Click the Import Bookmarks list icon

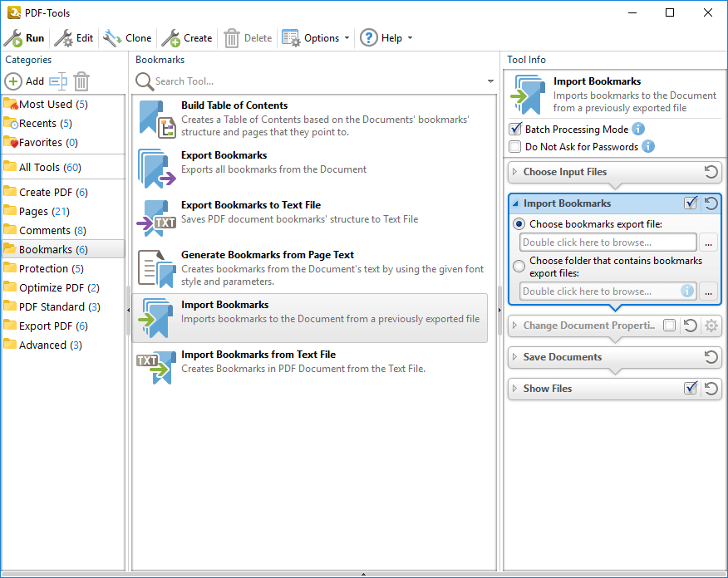tap(155, 318)
